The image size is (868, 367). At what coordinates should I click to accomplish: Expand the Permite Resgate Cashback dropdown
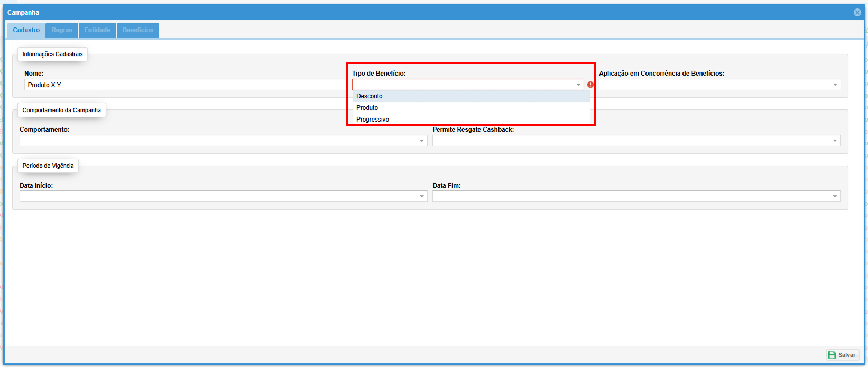pyautogui.click(x=835, y=141)
